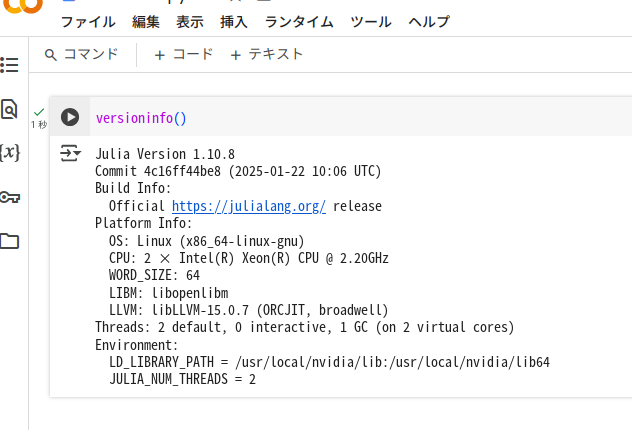The image size is (632, 430).
Task: Click the cell output options icon
Action: [69, 153]
